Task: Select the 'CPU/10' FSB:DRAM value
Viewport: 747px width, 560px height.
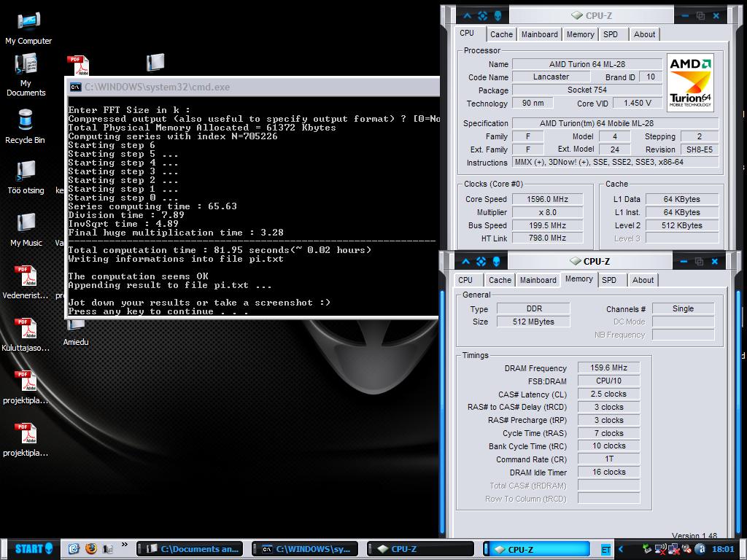Action: coord(608,381)
